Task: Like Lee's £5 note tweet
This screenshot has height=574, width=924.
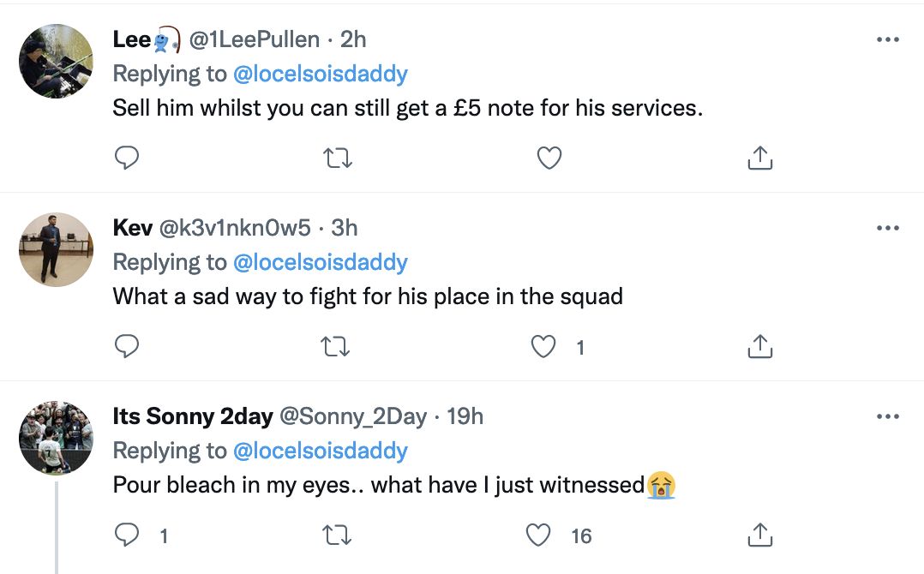Action: point(549,158)
